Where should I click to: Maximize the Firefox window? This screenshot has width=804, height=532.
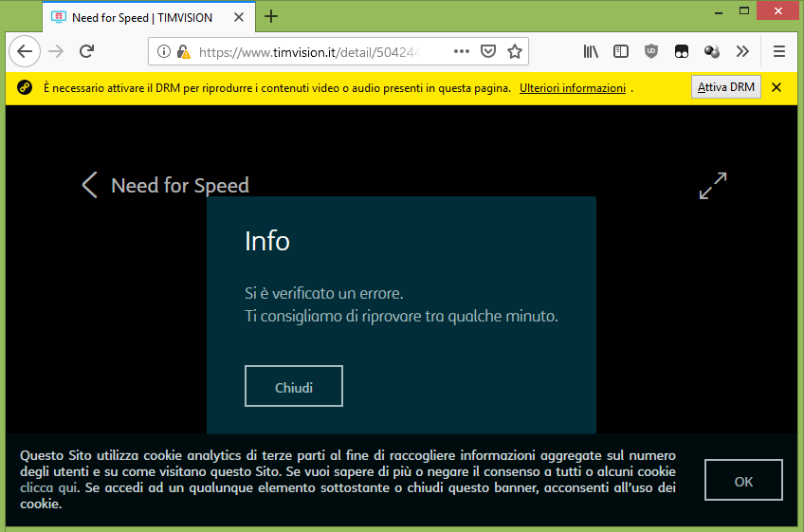(x=744, y=10)
